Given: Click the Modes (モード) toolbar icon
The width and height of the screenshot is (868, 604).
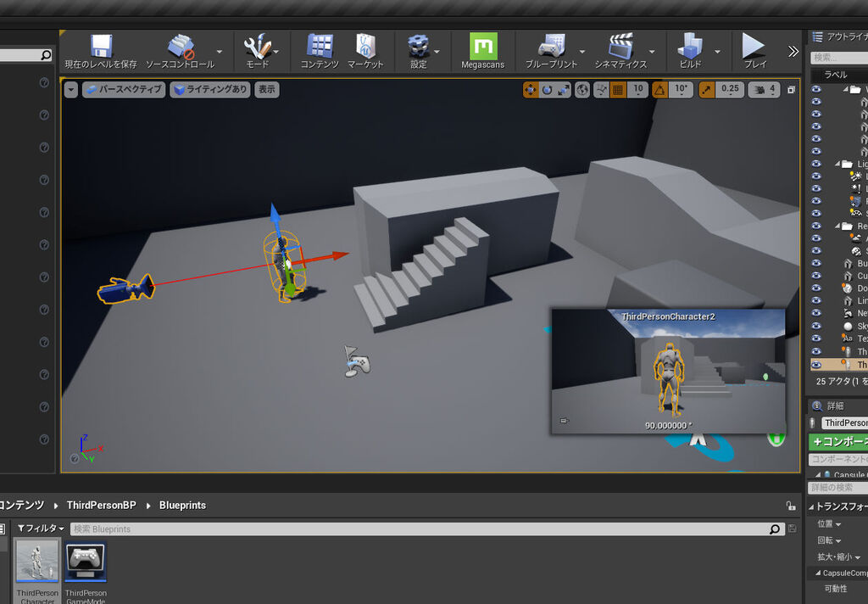Looking at the screenshot, I should pos(258,47).
